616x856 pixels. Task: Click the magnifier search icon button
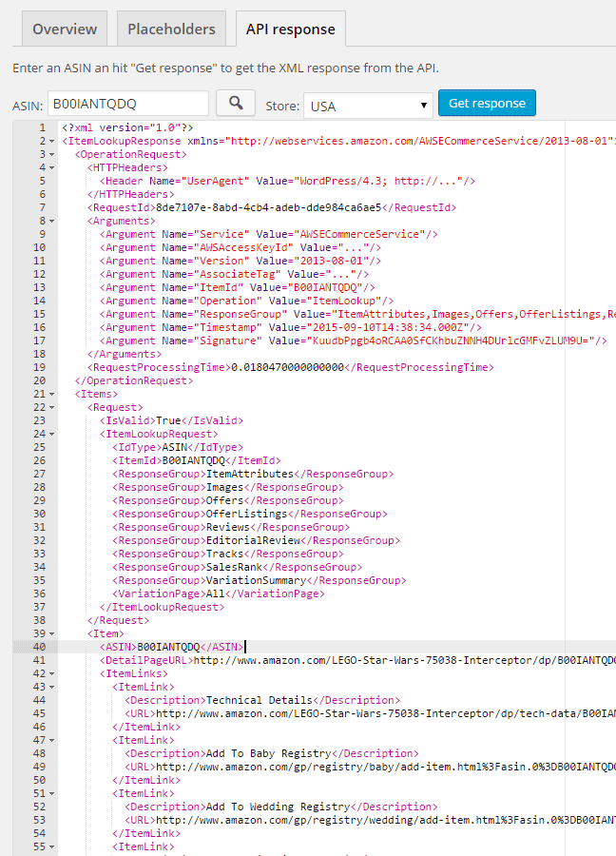(236, 103)
